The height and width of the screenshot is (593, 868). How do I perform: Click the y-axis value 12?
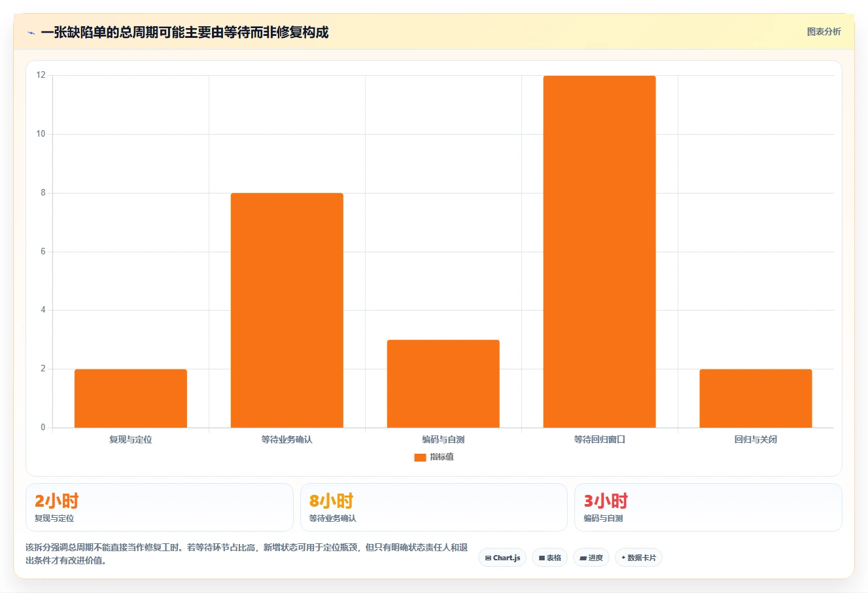41,75
